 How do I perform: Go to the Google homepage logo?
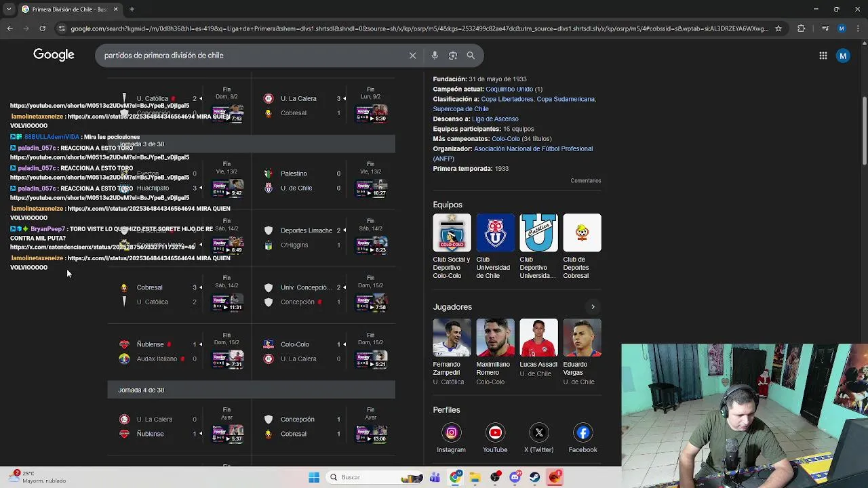pos(54,55)
